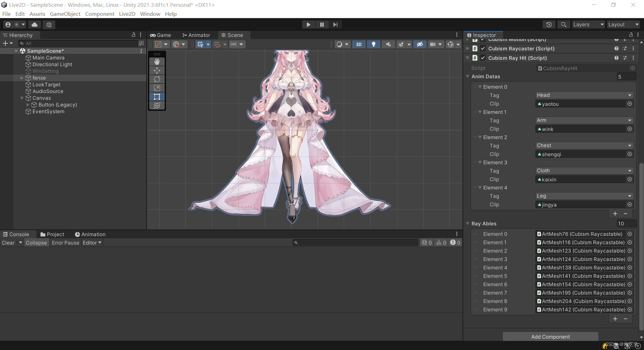This screenshot has height=350, width=644.
Task: Click the Console search field
Action: [356, 243]
